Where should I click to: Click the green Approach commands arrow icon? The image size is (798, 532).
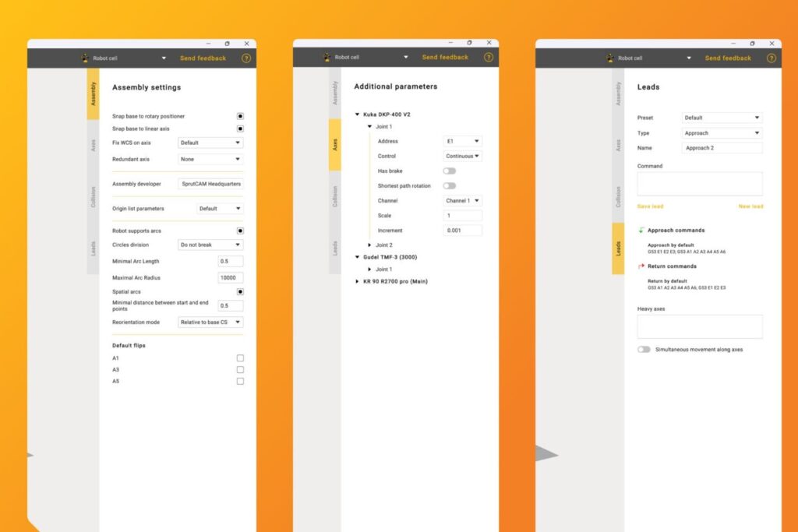pyautogui.click(x=641, y=231)
